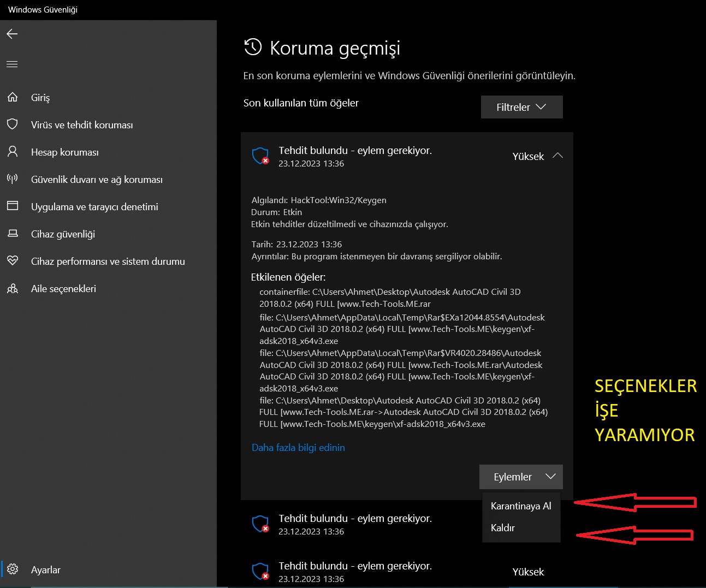Click the Windows Güvenliği window title
This screenshot has height=588, width=706.
click(43, 9)
